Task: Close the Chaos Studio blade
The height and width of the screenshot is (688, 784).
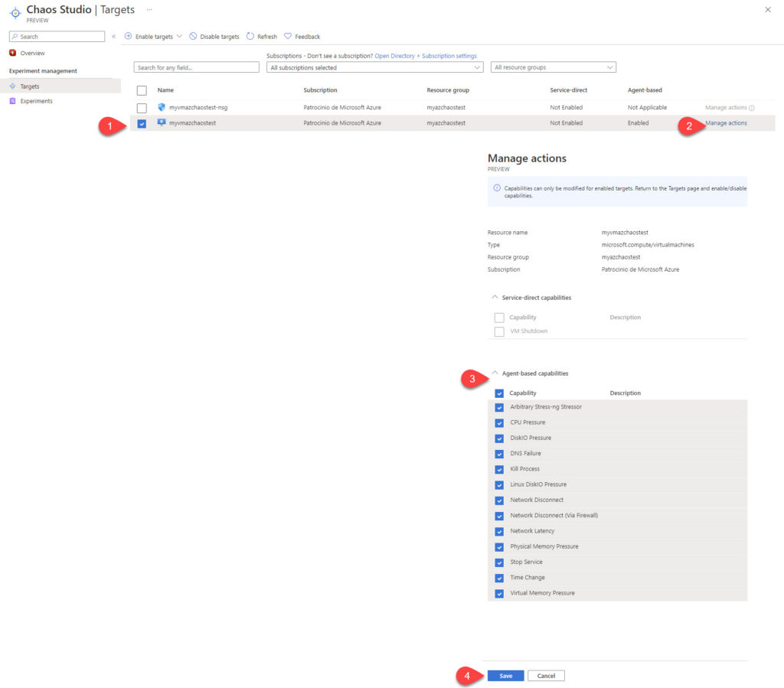Action: [x=768, y=9]
